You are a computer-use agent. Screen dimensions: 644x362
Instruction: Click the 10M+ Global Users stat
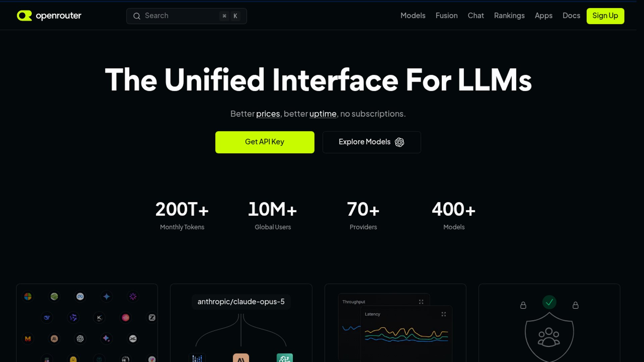[272, 215]
